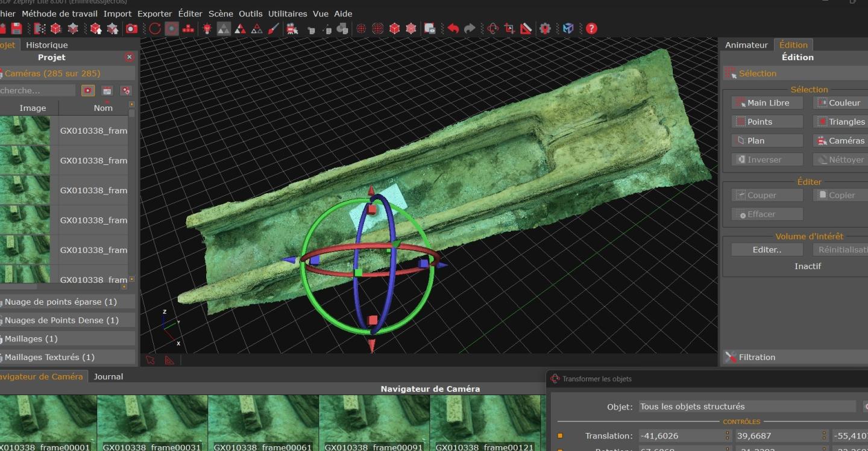Click the grey redo arrow icon
868x451 pixels.
click(470, 28)
